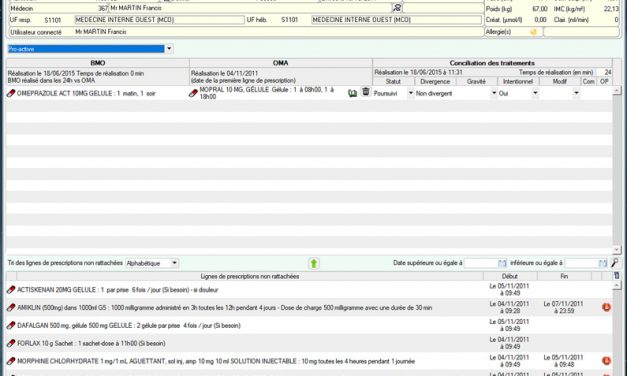Click AMIKLIN start date 'Le 04/11/2011 à 09:28'
The height and width of the screenshot is (376, 627).
pyautogui.click(x=510, y=307)
